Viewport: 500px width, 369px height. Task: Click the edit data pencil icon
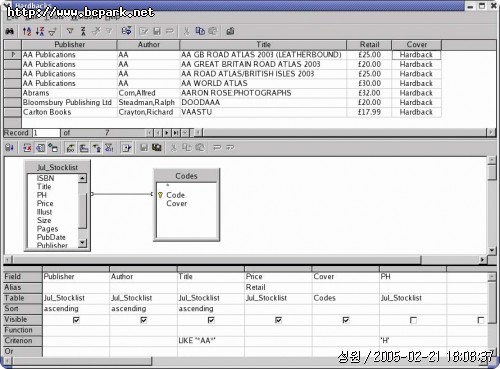tap(144, 31)
